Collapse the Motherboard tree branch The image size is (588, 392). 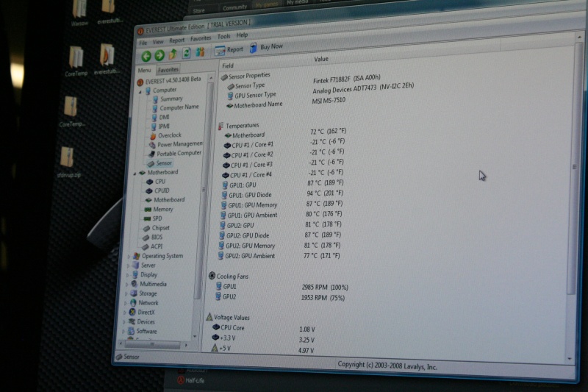[135, 174]
